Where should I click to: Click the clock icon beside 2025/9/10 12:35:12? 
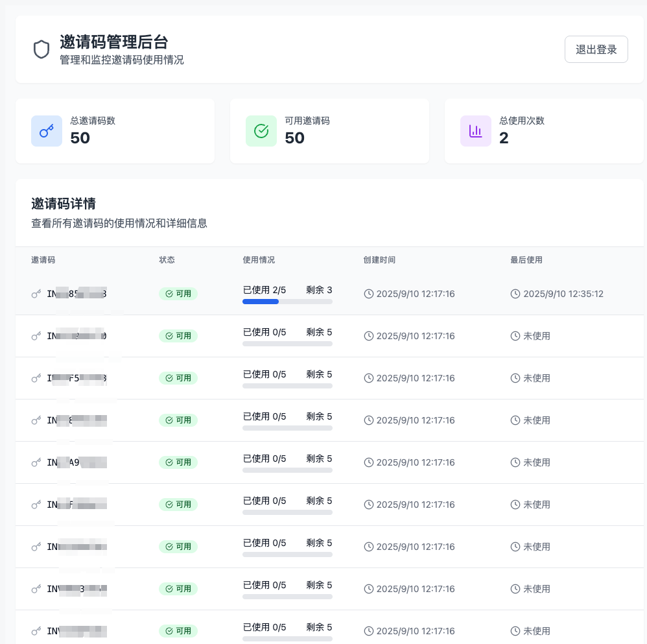tap(515, 294)
